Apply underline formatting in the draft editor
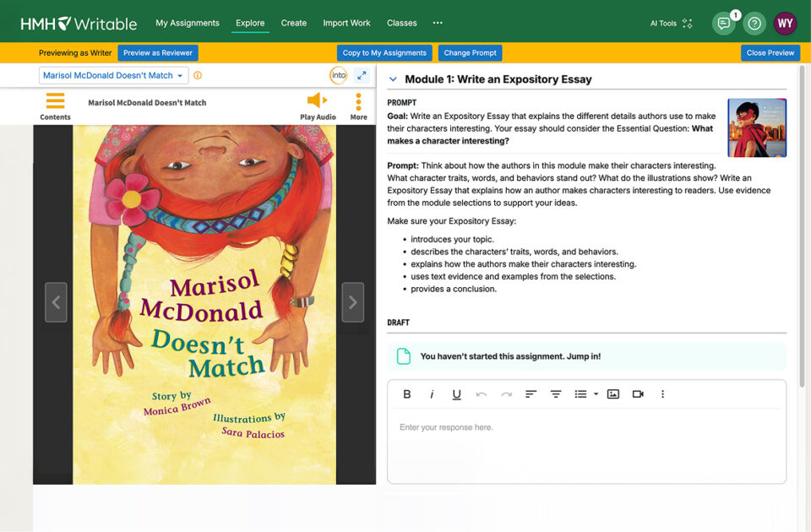The height and width of the screenshot is (532, 811). pos(456,394)
